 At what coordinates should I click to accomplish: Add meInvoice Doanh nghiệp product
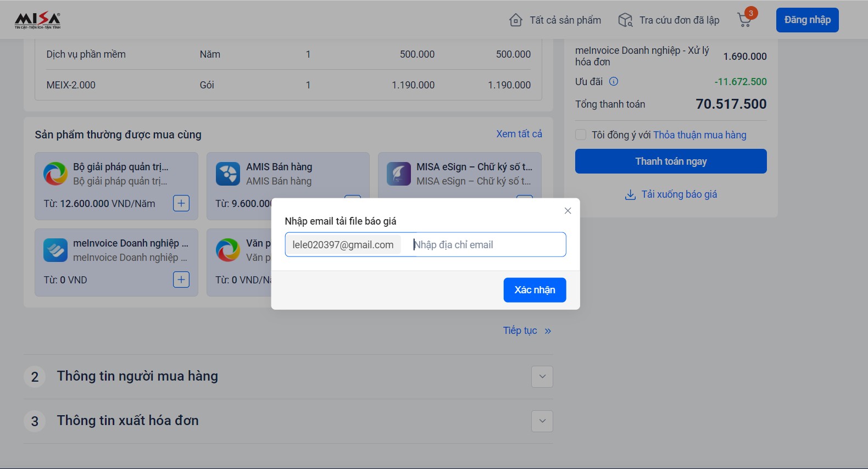click(x=181, y=280)
